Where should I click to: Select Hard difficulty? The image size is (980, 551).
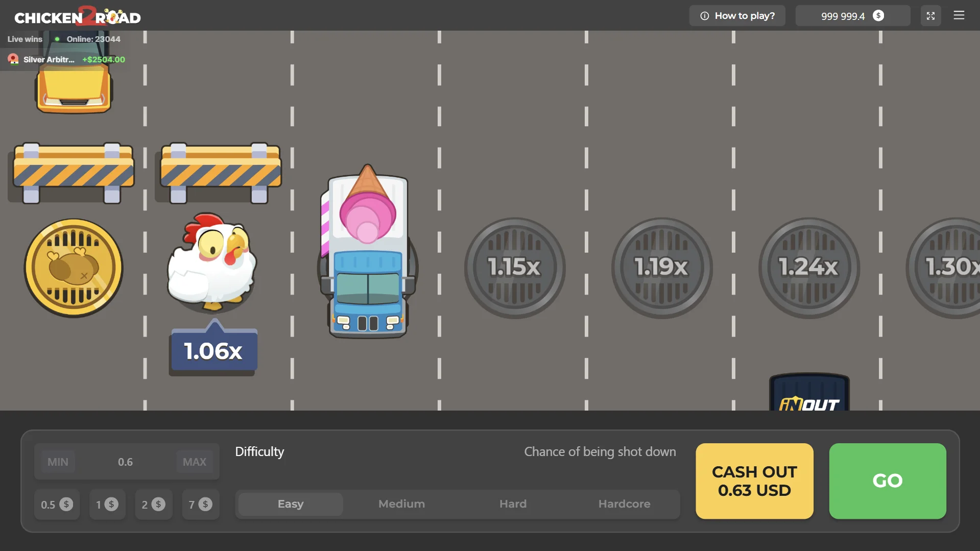click(x=513, y=504)
